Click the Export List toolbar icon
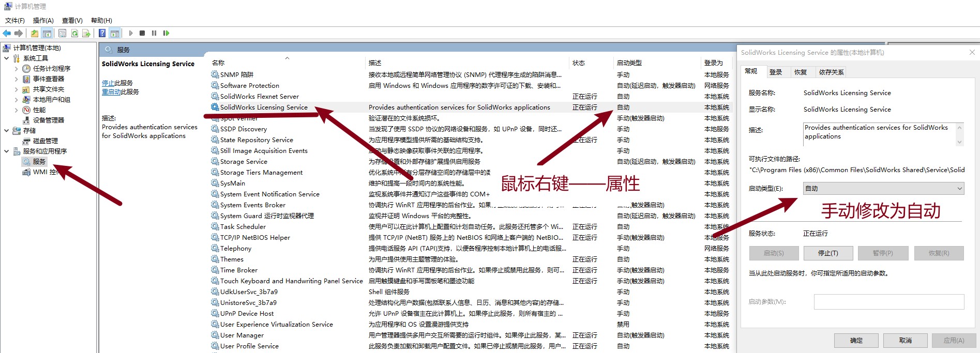The width and height of the screenshot is (980, 353). [86, 33]
